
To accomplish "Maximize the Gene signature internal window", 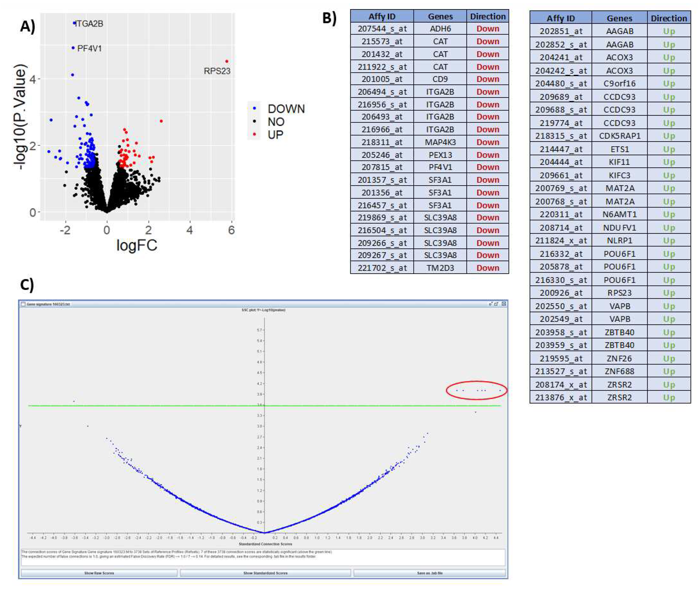I will [x=497, y=304].
